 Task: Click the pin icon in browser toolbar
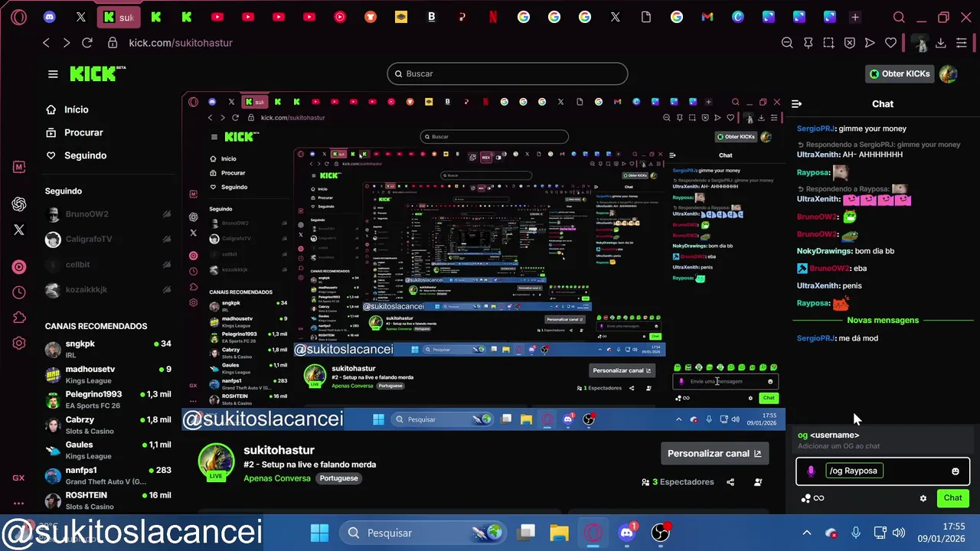tap(808, 43)
